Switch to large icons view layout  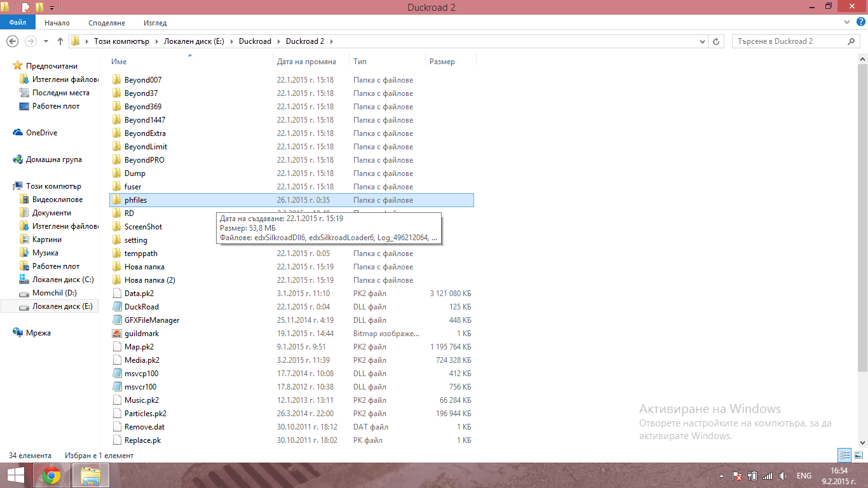click(x=858, y=455)
